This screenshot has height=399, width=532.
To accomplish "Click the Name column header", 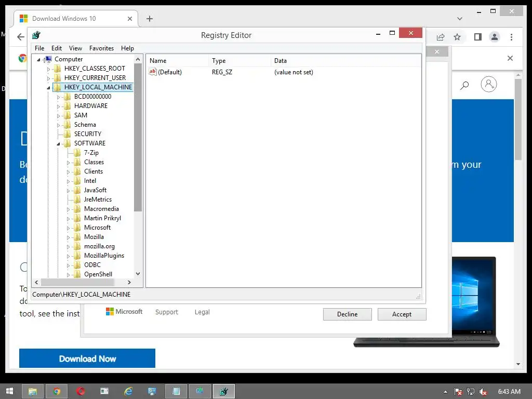I will point(178,61).
